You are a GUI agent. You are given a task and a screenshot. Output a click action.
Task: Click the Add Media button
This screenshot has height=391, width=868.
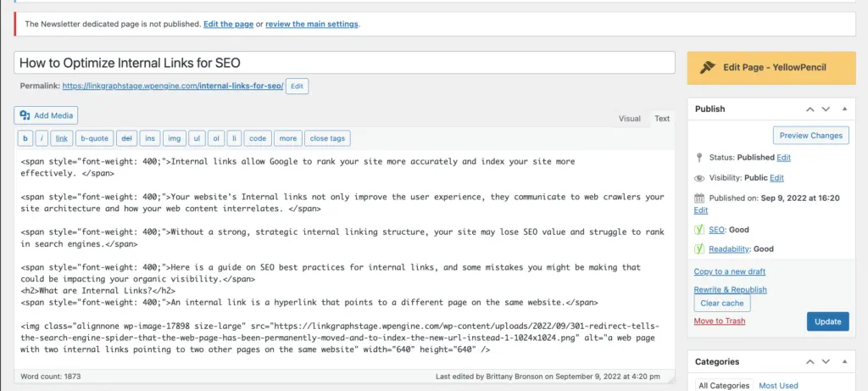[x=46, y=115]
